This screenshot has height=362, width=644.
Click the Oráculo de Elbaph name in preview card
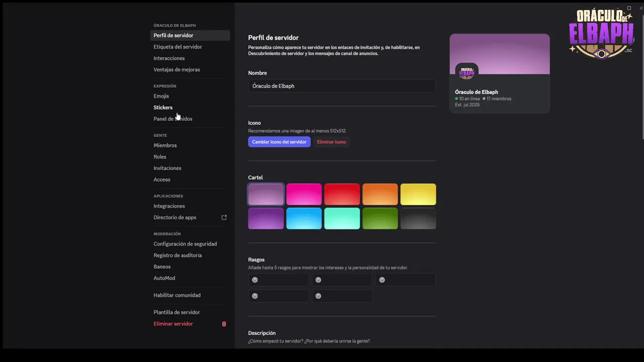coord(476,92)
